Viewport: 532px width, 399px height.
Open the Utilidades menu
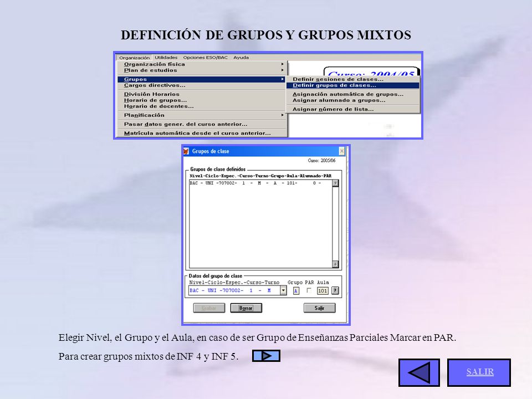click(166, 58)
